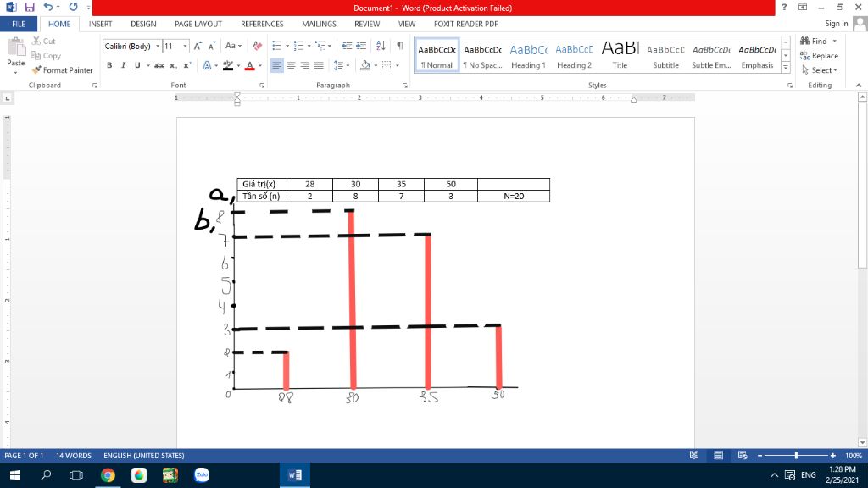Toggle Bold formatting

pyautogui.click(x=109, y=65)
